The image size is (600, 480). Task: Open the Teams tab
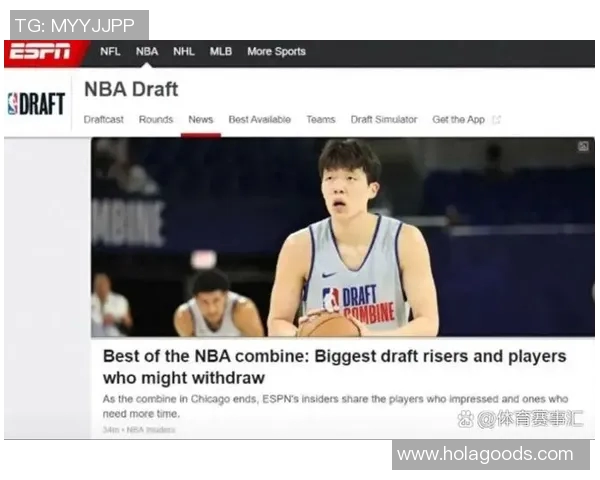coord(321,120)
